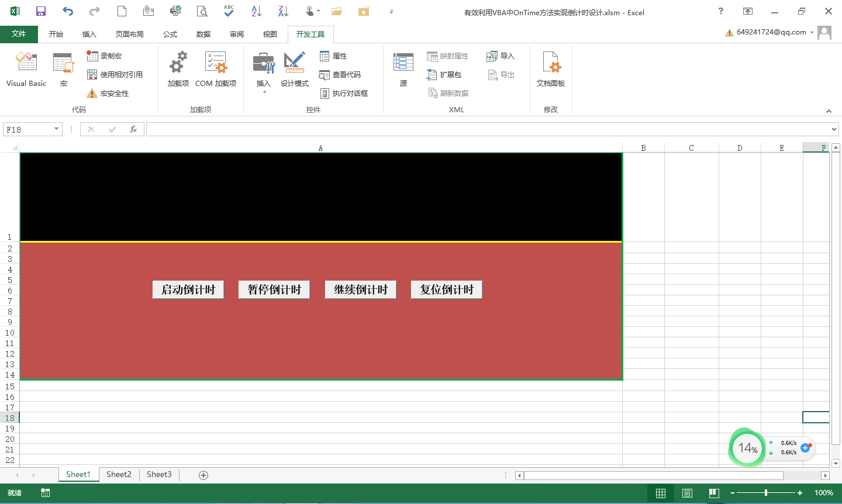This screenshot has height=504, width=842.
Task: Switch to the 公式 formulas tab
Action: [x=170, y=34]
